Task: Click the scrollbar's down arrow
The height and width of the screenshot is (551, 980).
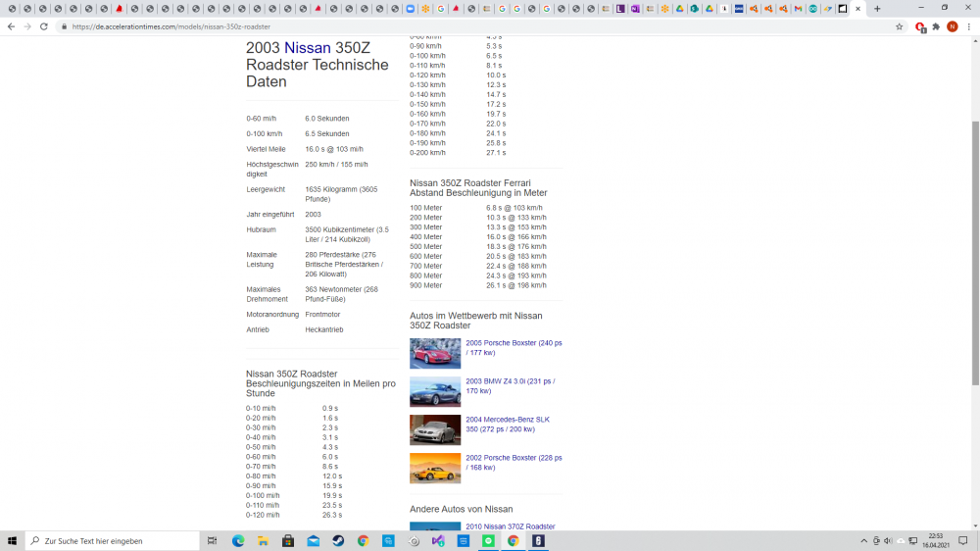Action: point(975,526)
